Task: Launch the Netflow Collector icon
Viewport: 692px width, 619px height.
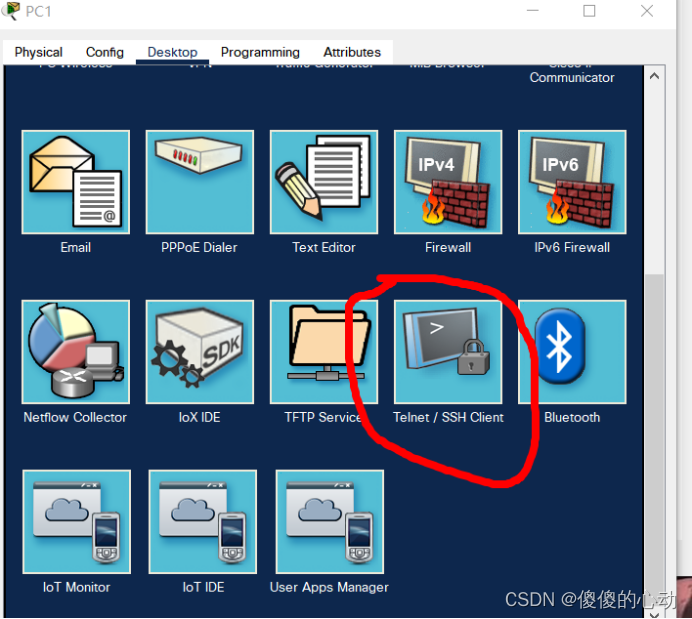Action: pyautogui.click(x=75, y=352)
